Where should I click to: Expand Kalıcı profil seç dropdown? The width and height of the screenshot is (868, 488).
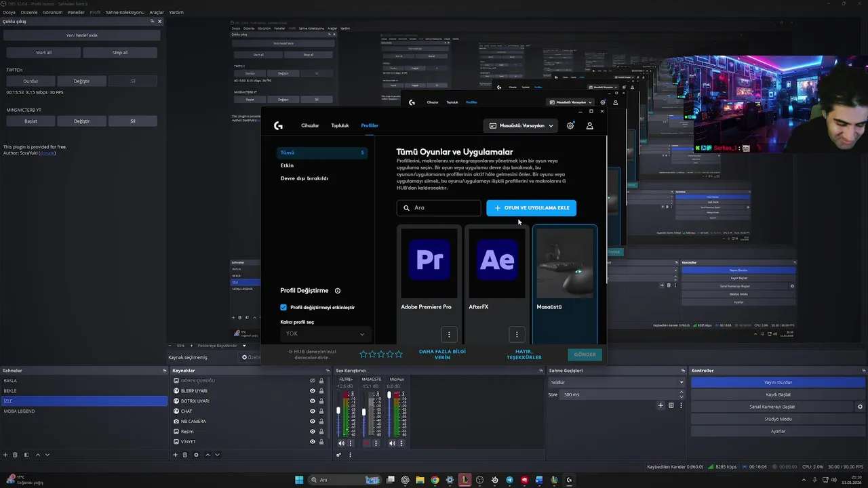click(325, 333)
